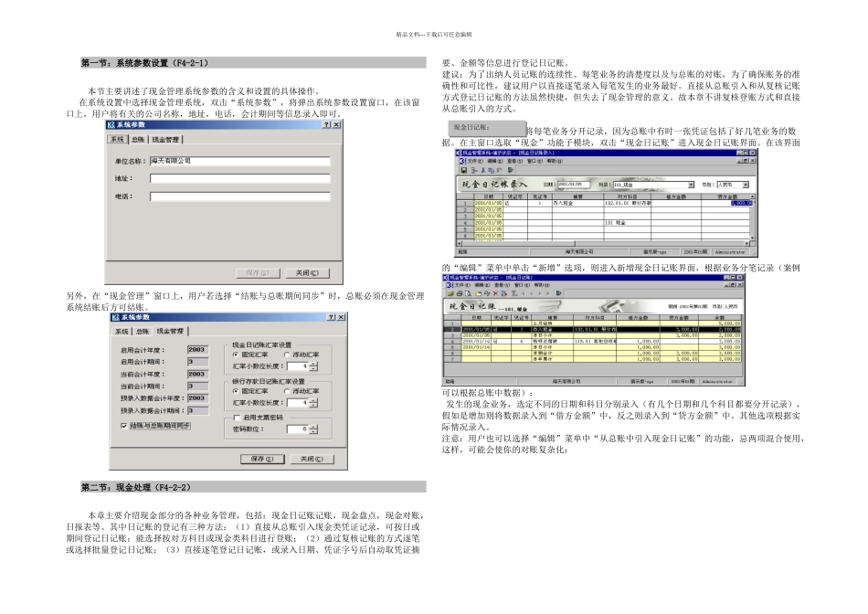Click the previous-record arrow in 现金日记账 toolbar

(x=532, y=293)
